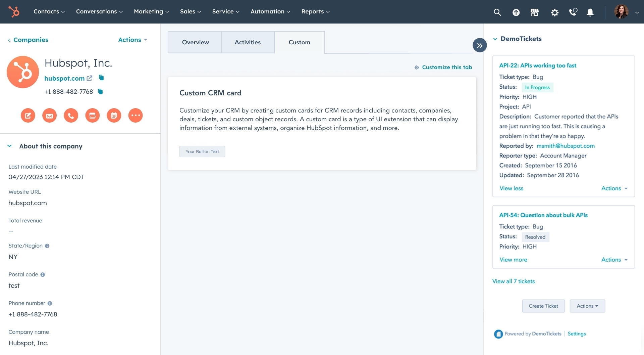Image resolution: width=644 pixels, height=355 pixels.
Task: Open the Service navigation menu
Action: click(x=226, y=11)
